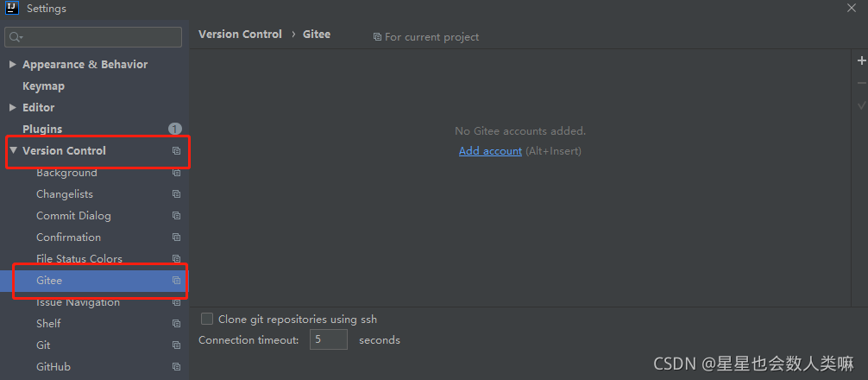
Task: Click Version Control in the breadcrumb
Action: tap(240, 35)
